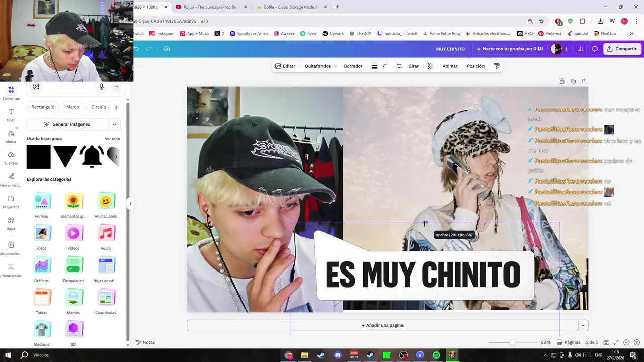Image resolution: width=644 pixels, height=362 pixels.
Task: Select the Circulo suggestion chip
Action: [99, 107]
